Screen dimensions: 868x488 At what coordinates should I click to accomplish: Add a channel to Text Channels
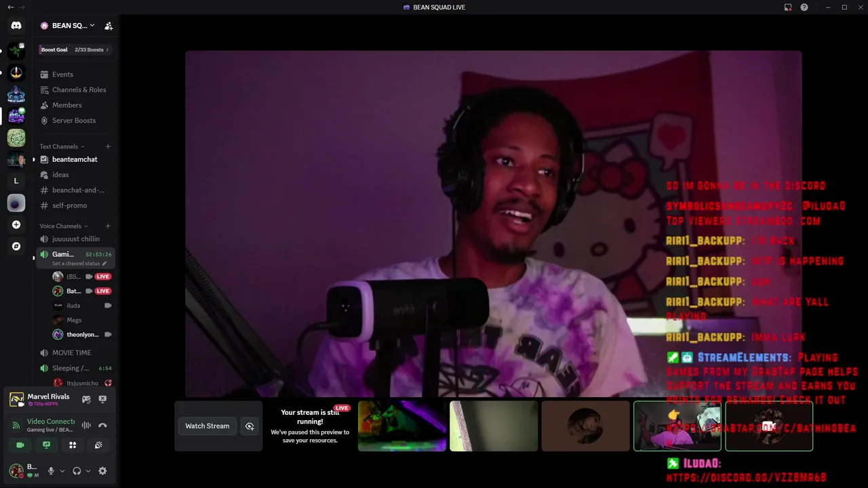tap(108, 146)
